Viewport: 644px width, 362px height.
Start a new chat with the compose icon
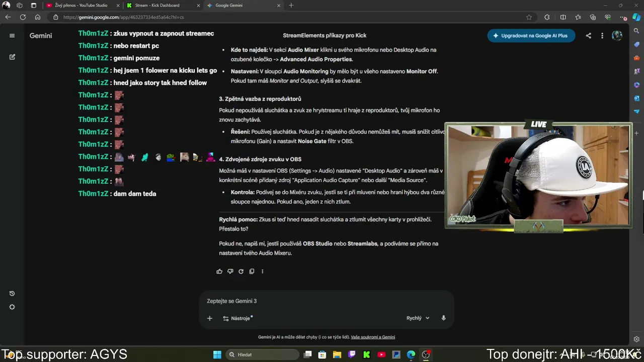pyautogui.click(x=12, y=57)
